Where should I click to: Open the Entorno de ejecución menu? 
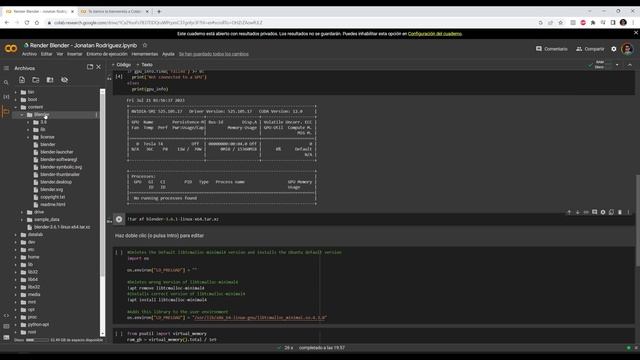107,54
